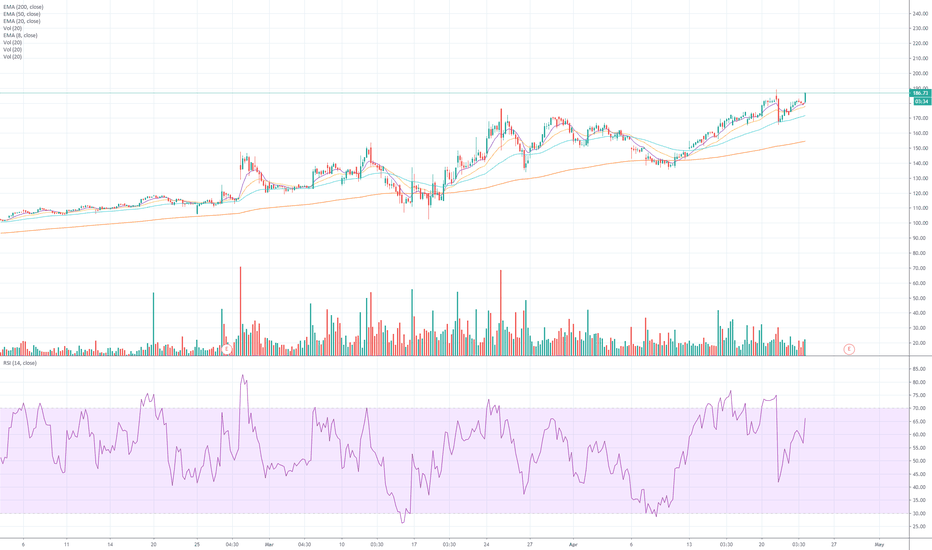The height and width of the screenshot is (550, 932).
Task: Select the EMA (20, close) indicator legend
Action: pos(21,21)
